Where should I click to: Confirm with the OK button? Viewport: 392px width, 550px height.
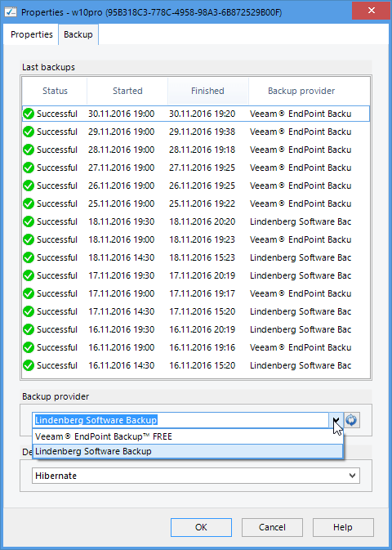coord(201,527)
